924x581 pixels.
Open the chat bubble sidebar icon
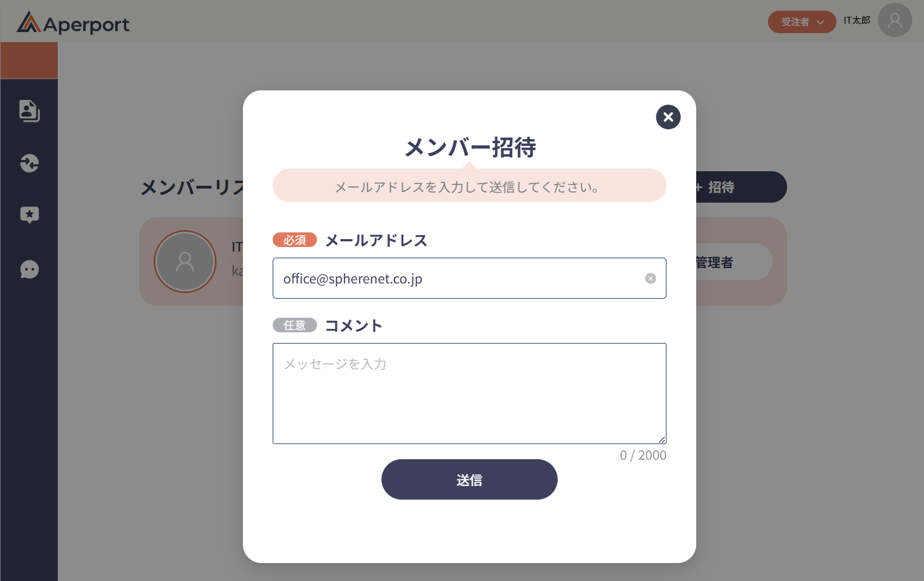point(29,269)
